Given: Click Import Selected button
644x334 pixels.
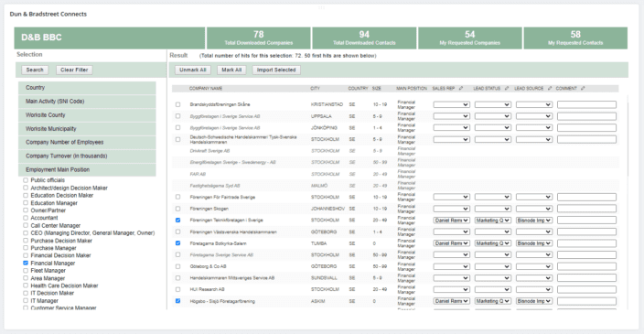Looking at the screenshot, I should pos(276,70).
